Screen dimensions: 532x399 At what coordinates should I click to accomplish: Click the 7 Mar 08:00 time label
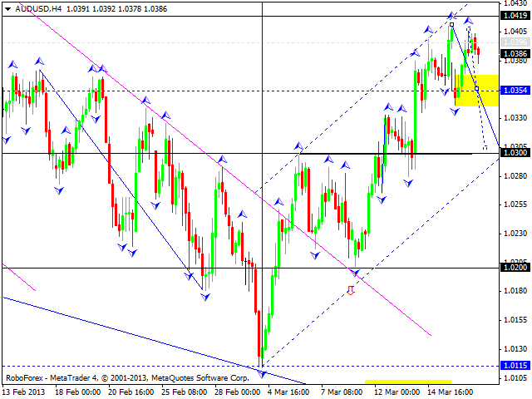click(342, 392)
